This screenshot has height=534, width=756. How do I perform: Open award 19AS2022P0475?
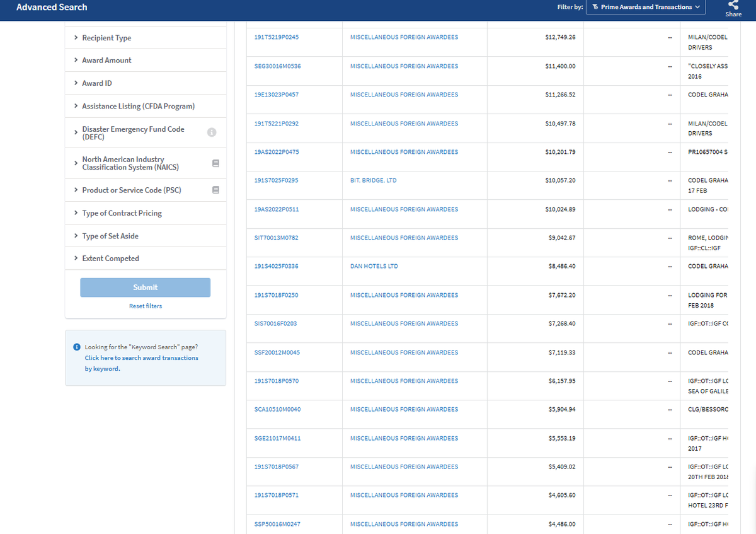[277, 152]
